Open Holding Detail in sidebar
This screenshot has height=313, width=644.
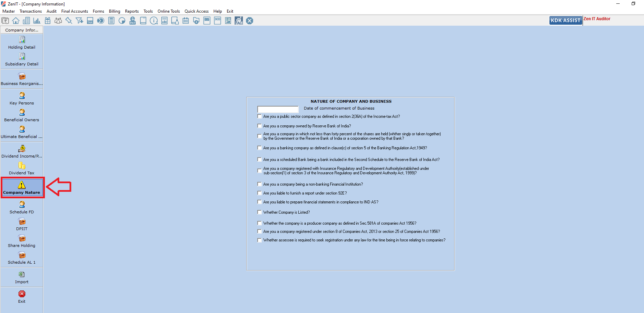[22, 43]
